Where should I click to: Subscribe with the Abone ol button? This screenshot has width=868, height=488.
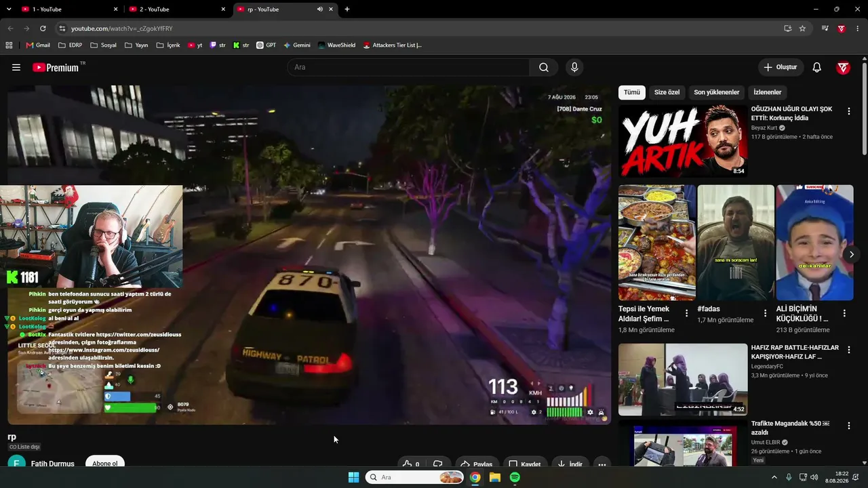pyautogui.click(x=105, y=464)
